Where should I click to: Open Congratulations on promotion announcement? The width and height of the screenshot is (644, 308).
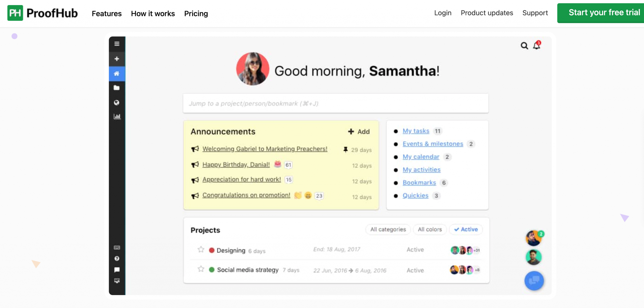pyautogui.click(x=246, y=195)
